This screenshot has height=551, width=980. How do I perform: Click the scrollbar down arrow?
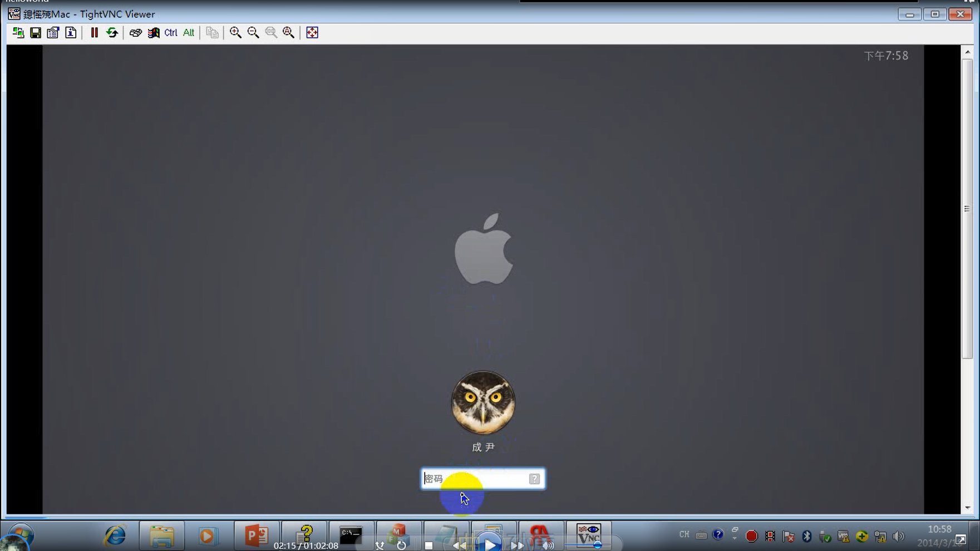click(x=967, y=508)
